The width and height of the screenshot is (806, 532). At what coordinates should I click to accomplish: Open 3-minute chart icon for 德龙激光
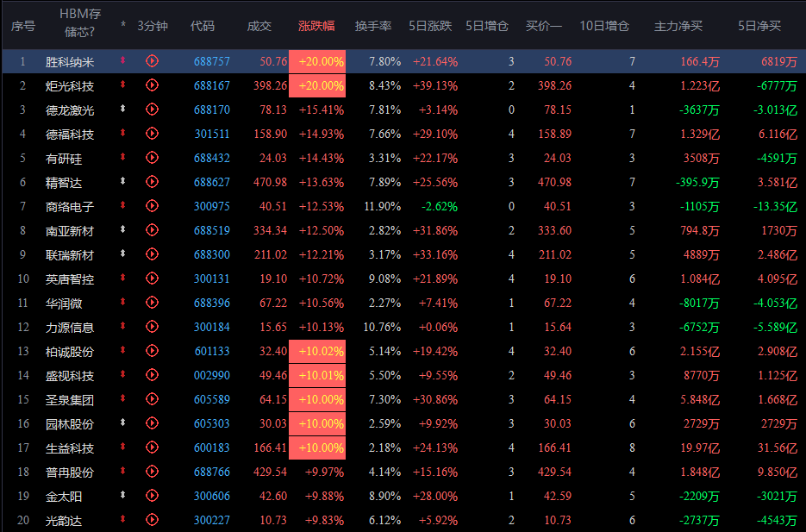tap(153, 110)
